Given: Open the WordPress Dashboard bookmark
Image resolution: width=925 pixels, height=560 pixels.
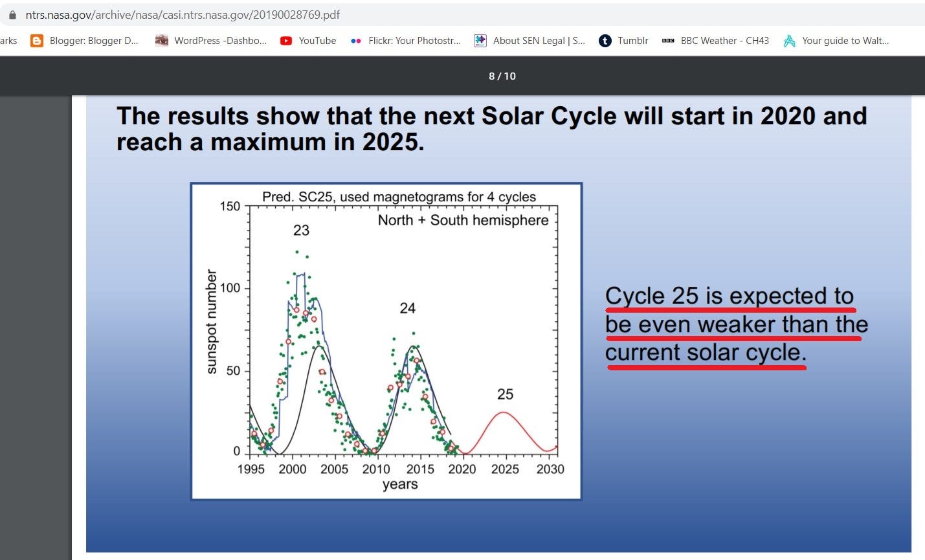Looking at the screenshot, I should 211,40.
